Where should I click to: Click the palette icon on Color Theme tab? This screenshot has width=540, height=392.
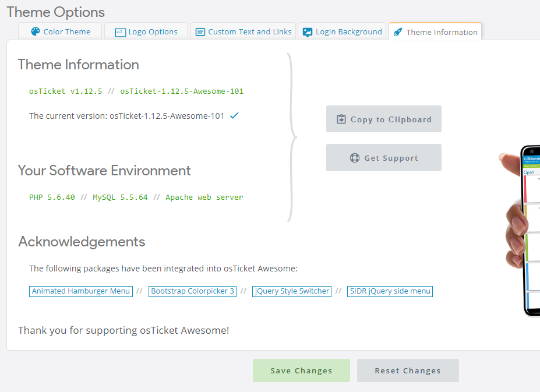point(36,31)
